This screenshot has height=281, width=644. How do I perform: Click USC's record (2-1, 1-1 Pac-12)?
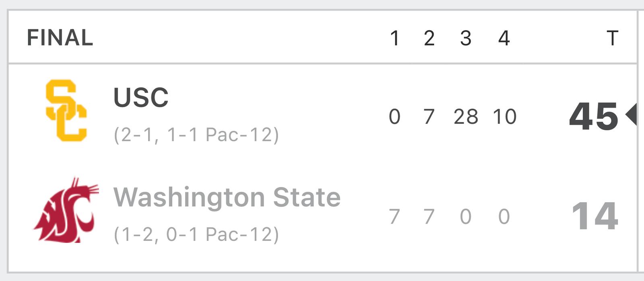pos(196,135)
